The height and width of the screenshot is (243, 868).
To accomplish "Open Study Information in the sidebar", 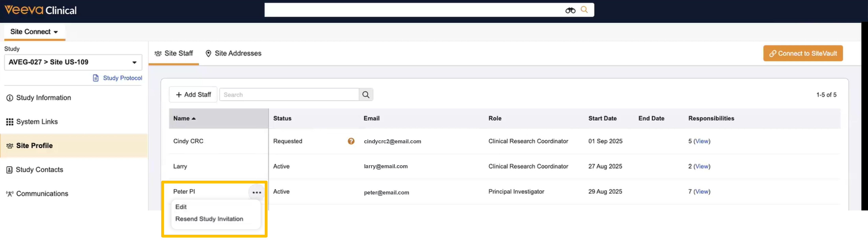I will (43, 98).
